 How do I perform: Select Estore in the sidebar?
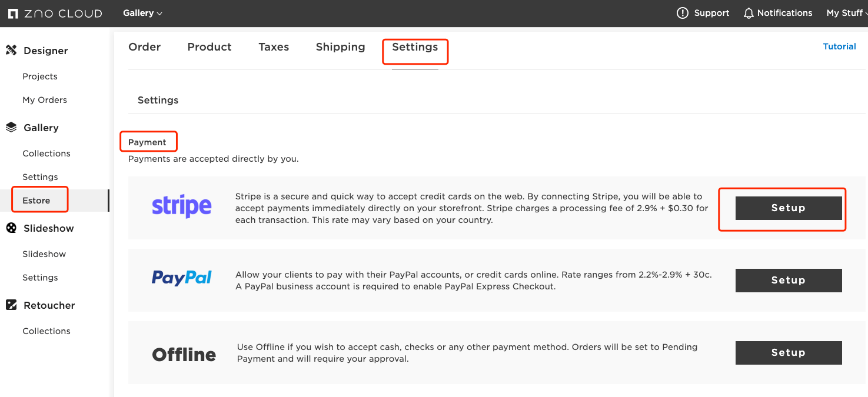click(36, 201)
